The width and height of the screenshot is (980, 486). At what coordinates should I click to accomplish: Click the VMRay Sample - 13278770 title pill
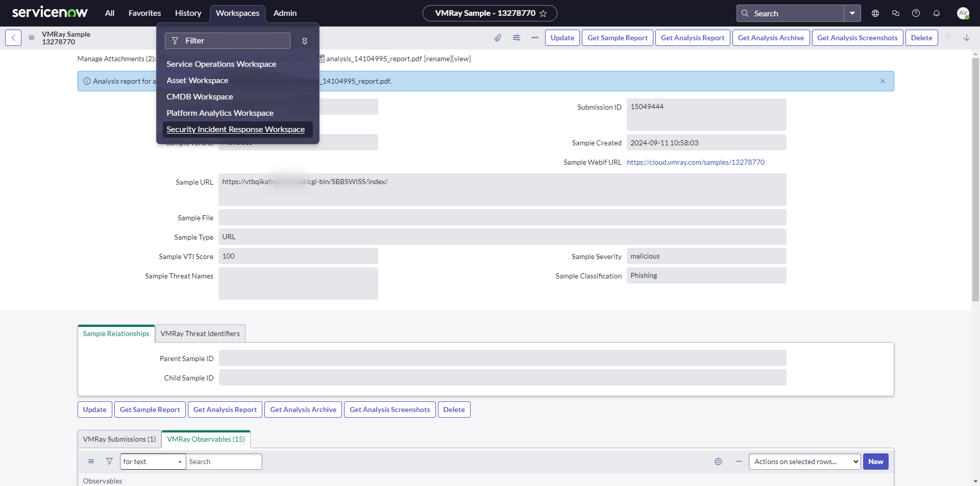[490, 13]
